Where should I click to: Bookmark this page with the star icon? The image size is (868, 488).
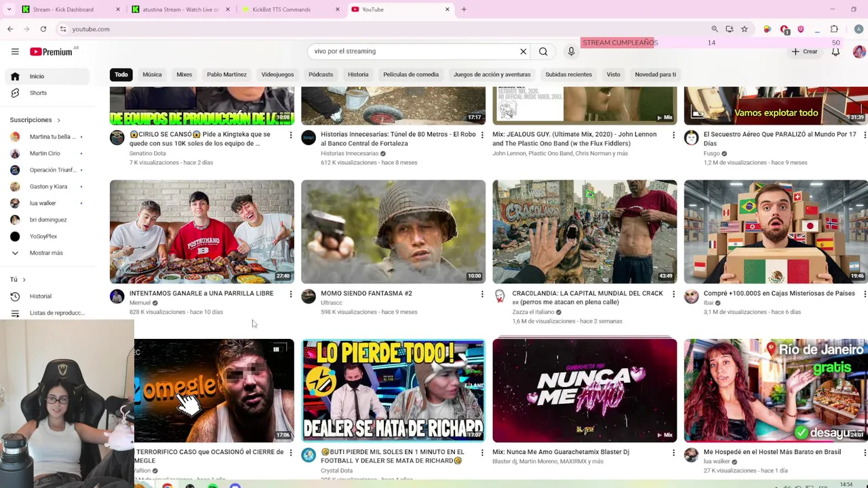pos(745,29)
